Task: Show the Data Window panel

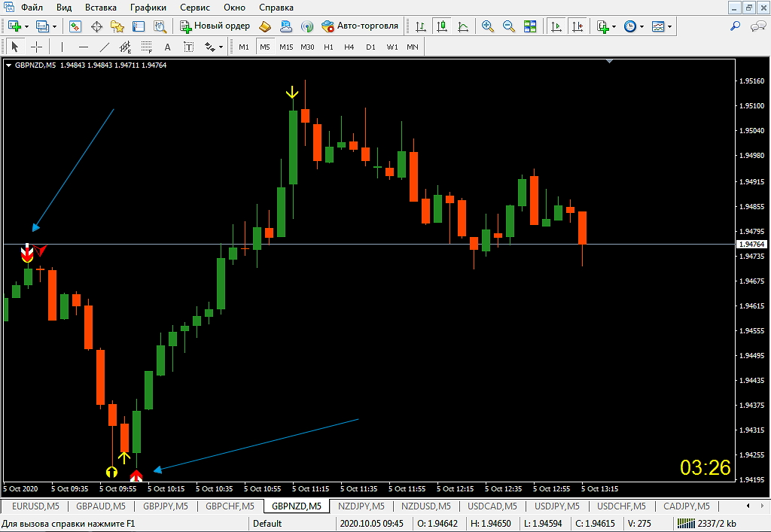Action: (96, 26)
